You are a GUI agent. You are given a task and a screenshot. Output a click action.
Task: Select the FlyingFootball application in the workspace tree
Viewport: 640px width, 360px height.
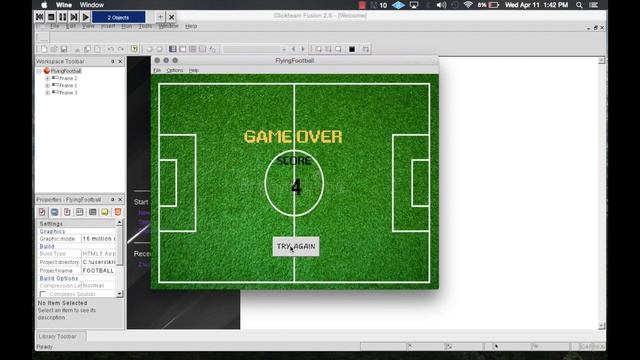pos(66,71)
